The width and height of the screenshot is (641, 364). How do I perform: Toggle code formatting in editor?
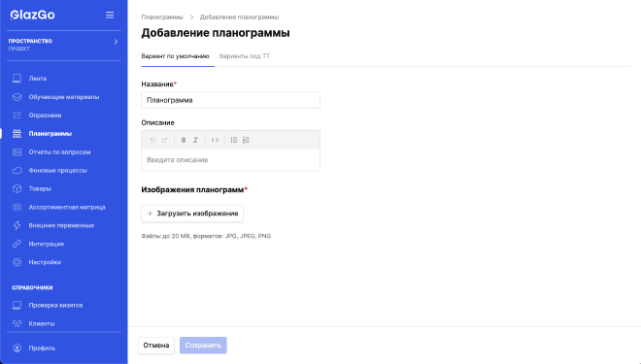pyautogui.click(x=215, y=140)
